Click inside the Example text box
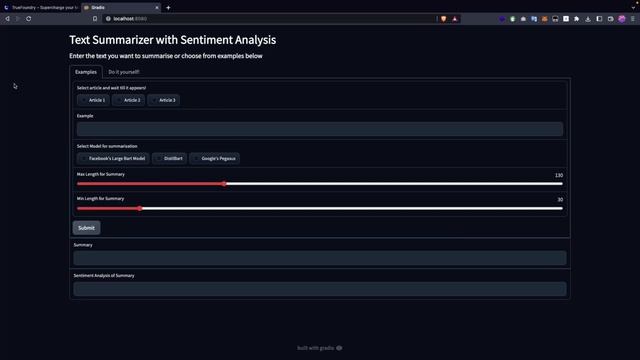 (x=320, y=129)
